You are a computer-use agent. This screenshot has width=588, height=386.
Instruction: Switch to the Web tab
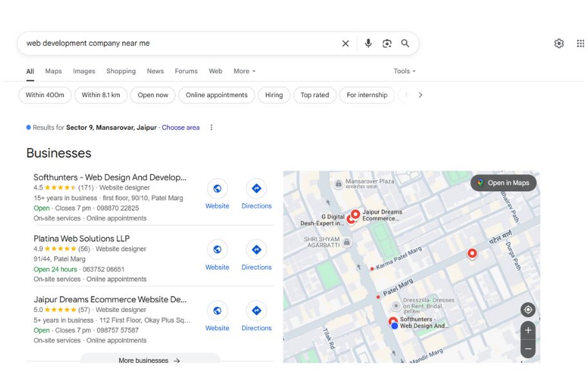click(x=215, y=71)
